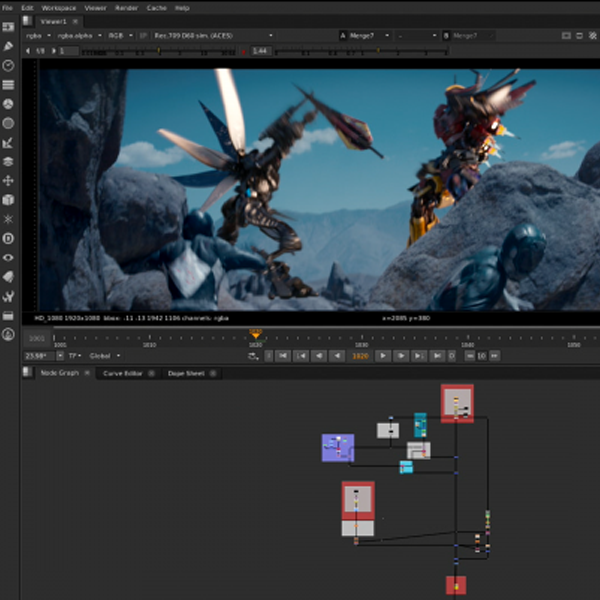Image resolution: width=600 pixels, height=600 pixels.
Task: Open the wrench Other nodes icon
Action: (x=8, y=296)
